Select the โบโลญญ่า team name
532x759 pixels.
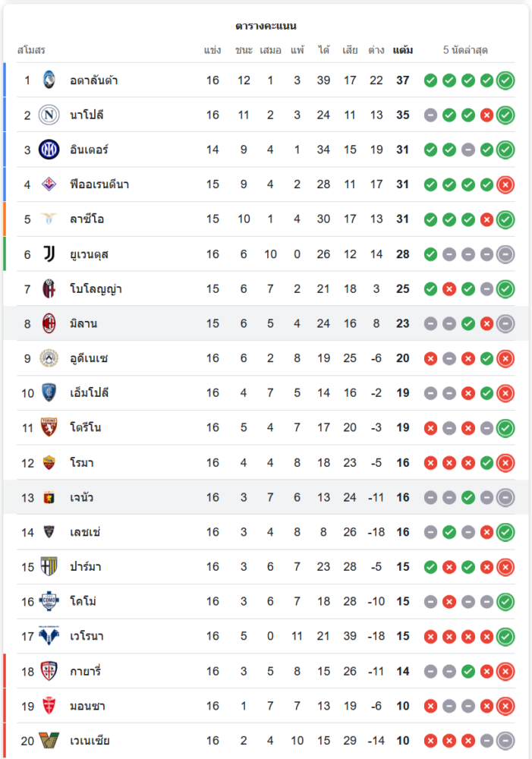[x=96, y=289]
